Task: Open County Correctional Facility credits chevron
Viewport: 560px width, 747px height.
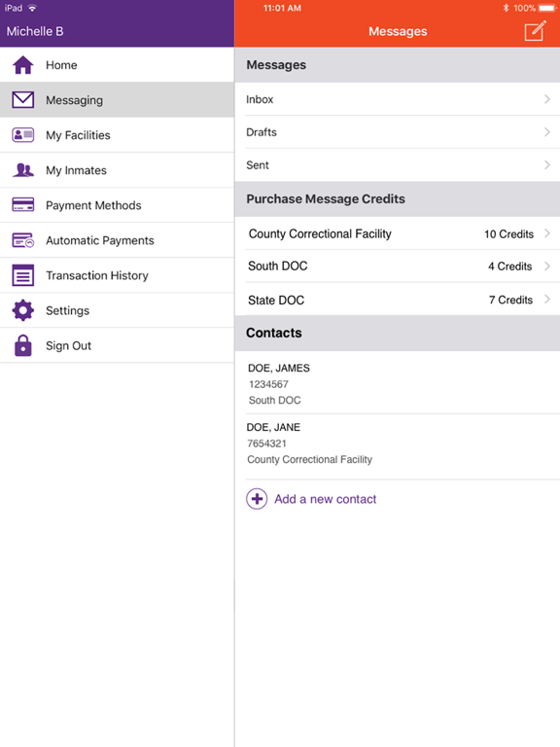Action: (547, 233)
